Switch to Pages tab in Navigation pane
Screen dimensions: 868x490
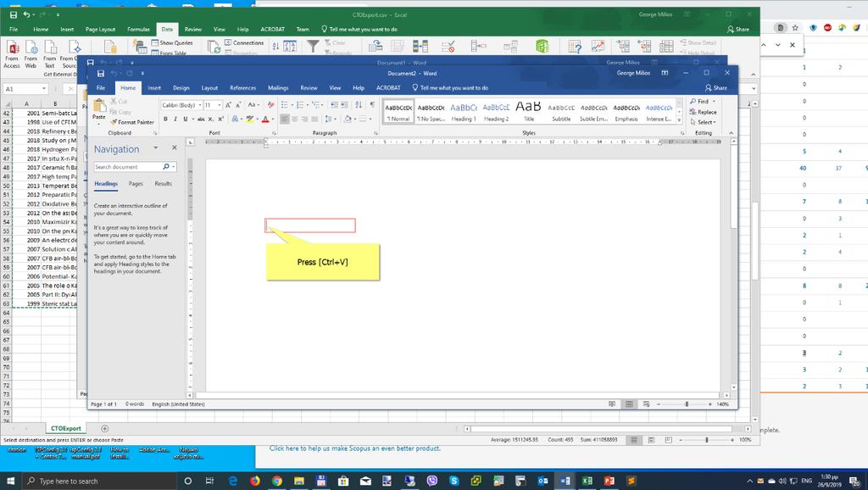[x=136, y=183]
